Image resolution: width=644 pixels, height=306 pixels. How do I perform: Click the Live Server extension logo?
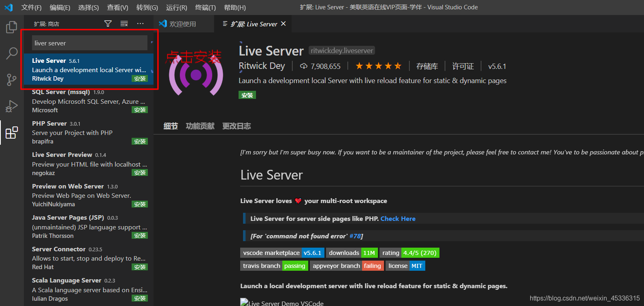click(x=196, y=75)
